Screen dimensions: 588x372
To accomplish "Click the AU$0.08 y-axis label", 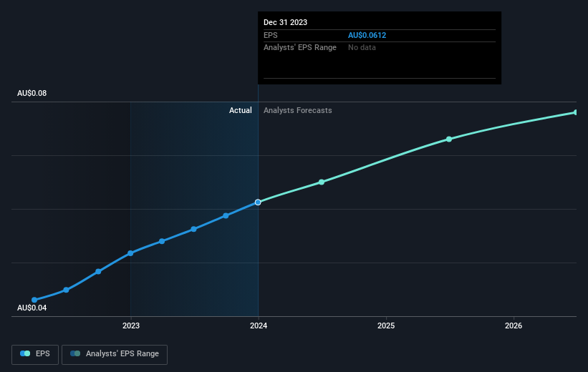I will click(x=32, y=93).
